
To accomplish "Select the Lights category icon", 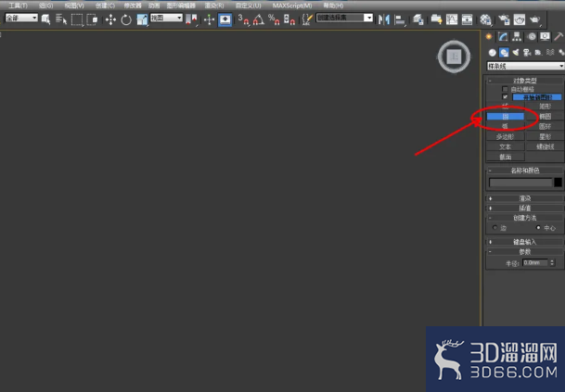I will click(516, 53).
